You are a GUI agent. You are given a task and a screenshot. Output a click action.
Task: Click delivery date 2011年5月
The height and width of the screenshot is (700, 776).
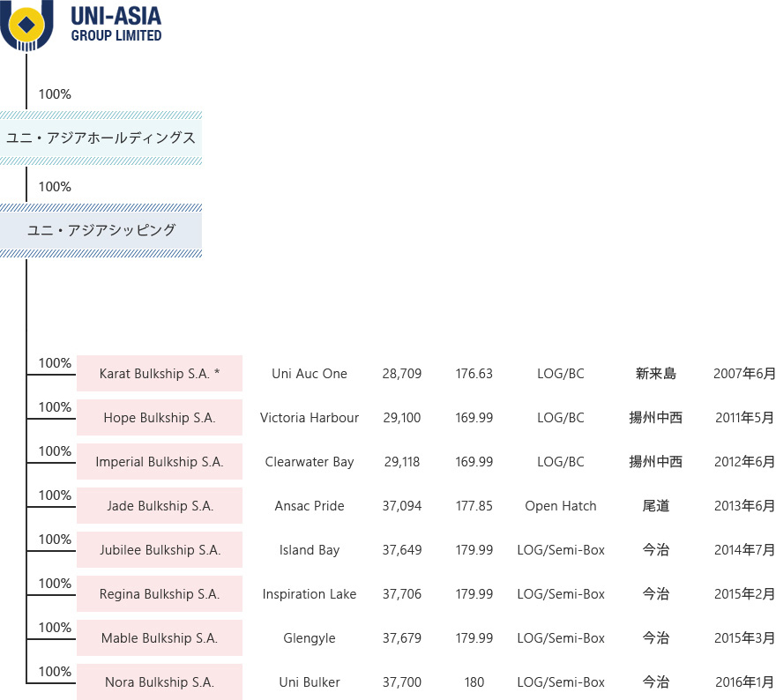point(744,418)
